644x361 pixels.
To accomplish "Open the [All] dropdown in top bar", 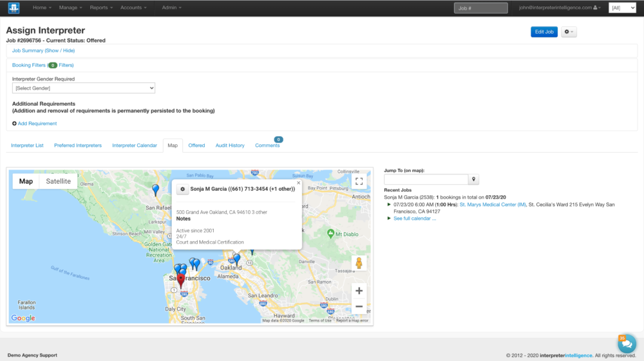I will tap(622, 8).
